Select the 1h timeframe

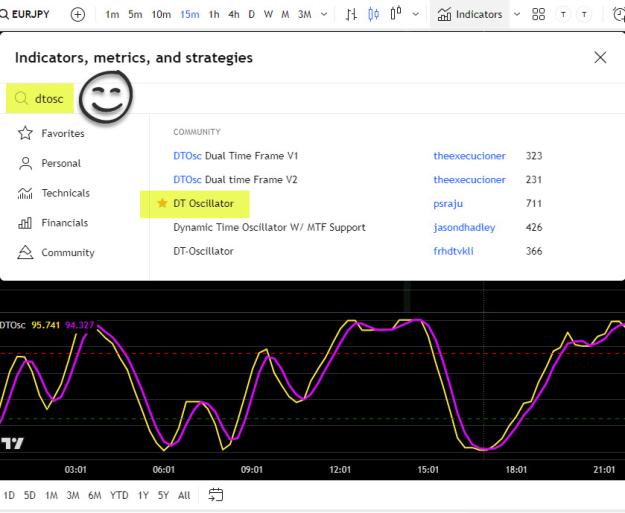click(214, 15)
